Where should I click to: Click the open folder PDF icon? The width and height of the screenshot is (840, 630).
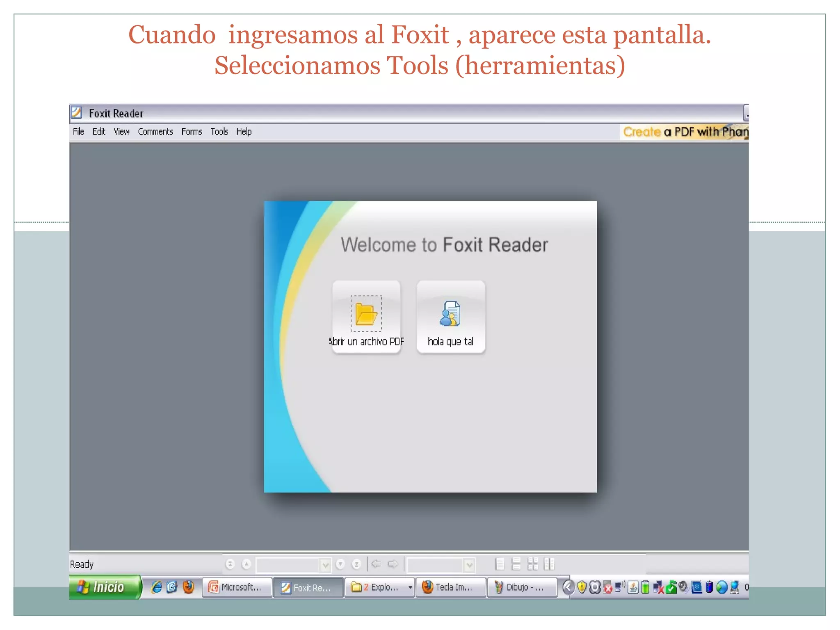click(x=366, y=314)
